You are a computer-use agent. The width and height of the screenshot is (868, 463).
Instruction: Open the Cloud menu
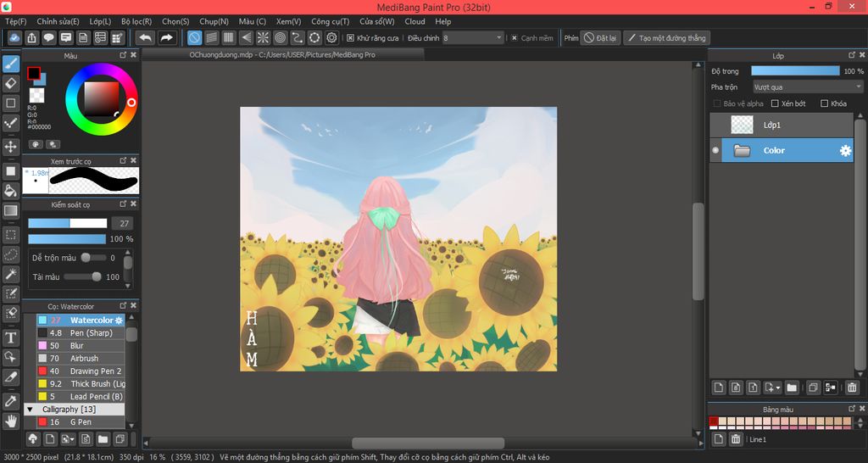tap(415, 21)
